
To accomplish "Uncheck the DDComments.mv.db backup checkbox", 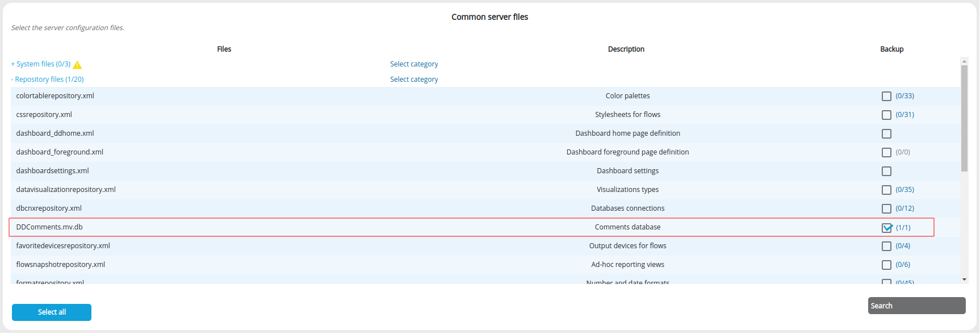I will click(x=886, y=228).
